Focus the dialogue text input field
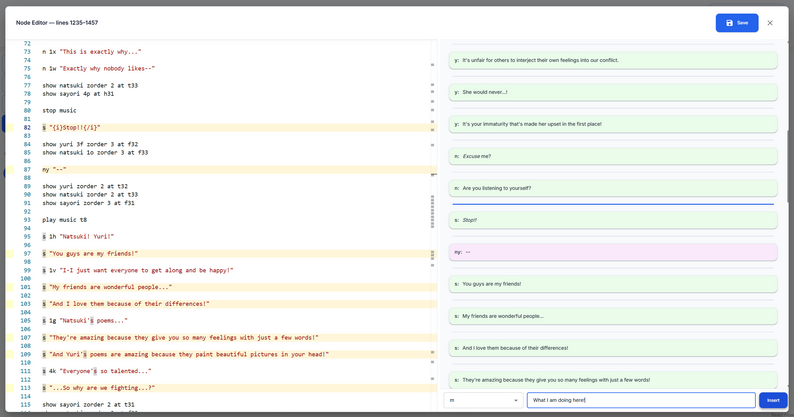The width and height of the screenshot is (794, 417). pyautogui.click(x=640, y=400)
